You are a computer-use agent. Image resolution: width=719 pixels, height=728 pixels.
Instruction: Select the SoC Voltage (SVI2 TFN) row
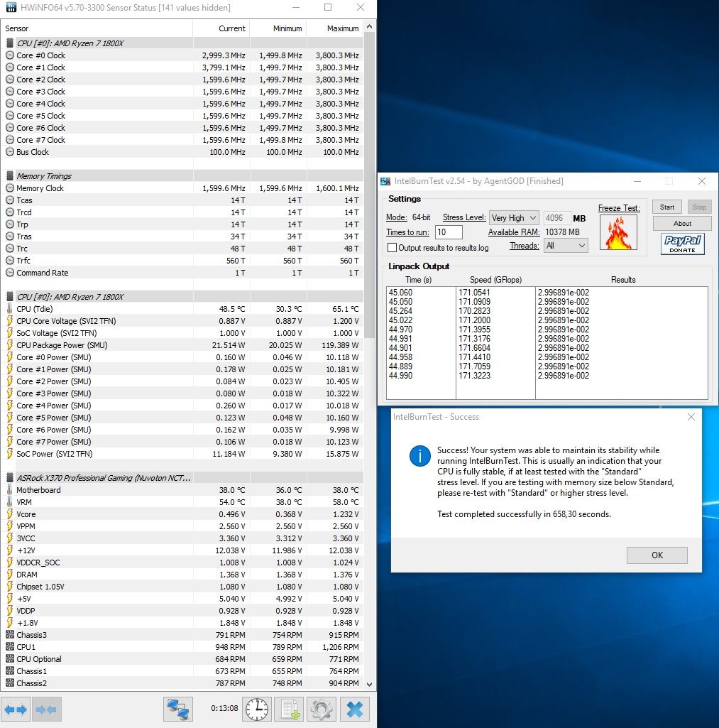(182, 333)
